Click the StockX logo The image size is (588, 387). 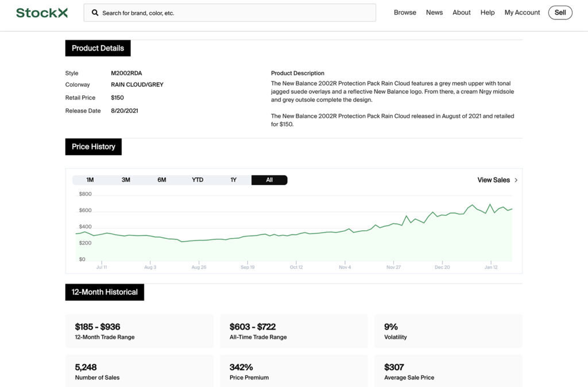(41, 13)
